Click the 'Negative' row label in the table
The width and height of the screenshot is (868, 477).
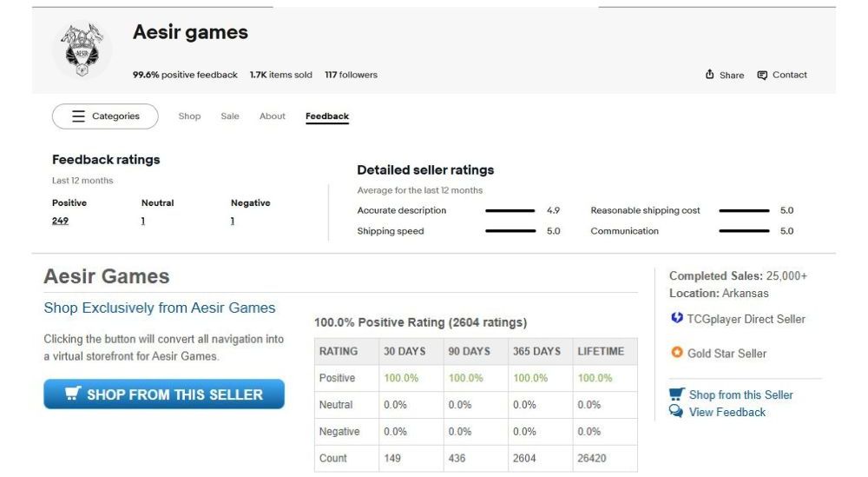(339, 432)
